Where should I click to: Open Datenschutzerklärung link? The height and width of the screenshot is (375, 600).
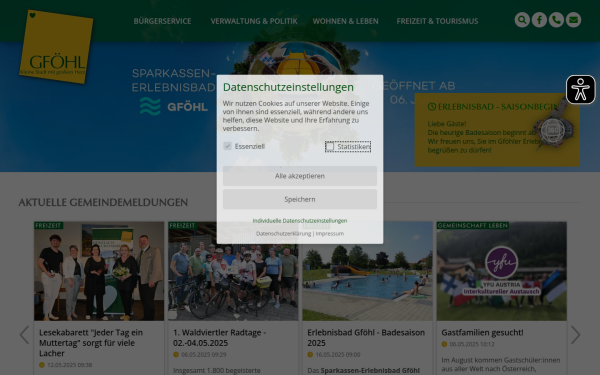click(x=284, y=233)
